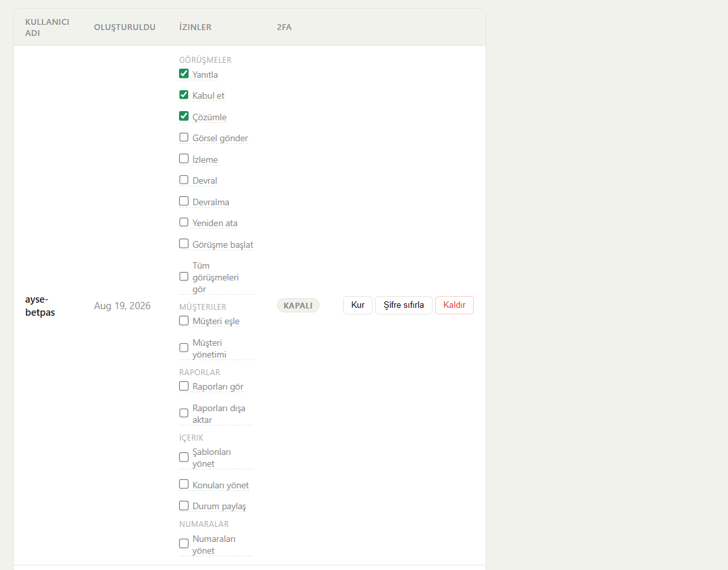
Task: Disable the Çözümle permission checkbox
Action: point(184,116)
